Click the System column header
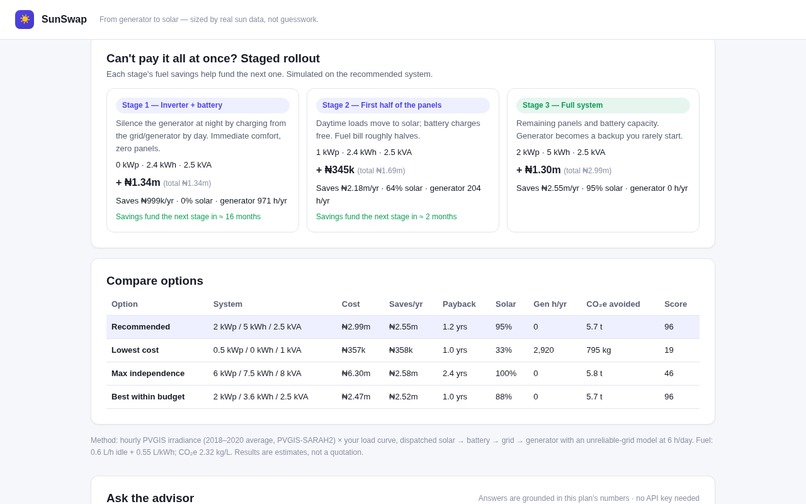Image resolution: width=806 pixels, height=504 pixels. (x=228, y=304)
